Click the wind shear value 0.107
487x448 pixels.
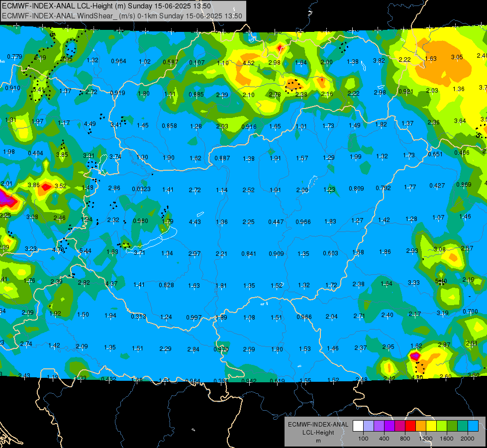pyautogui.click(x=197, y=63)
